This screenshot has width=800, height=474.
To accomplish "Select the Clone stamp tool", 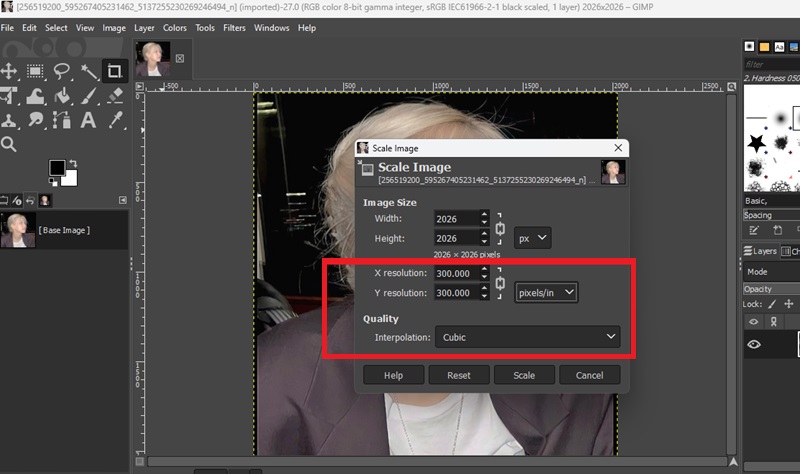I will coord(9,120).
